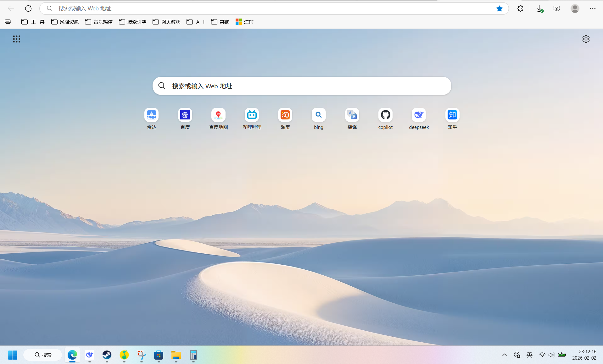Open the Downloads icon in toolbar
603x364 pixels.
pos(540,9)
